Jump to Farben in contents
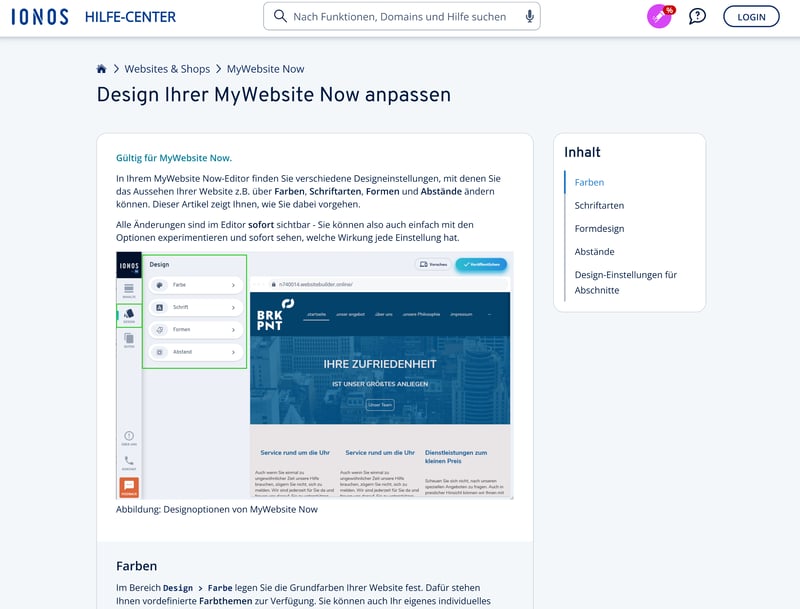This screenshot has width=800, height=609. click(x=589, y=182)
